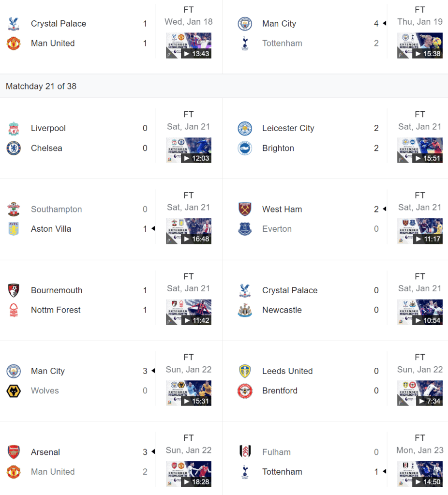Click the Fulham club crest icon
Image resolution: width=448 pixels, height=495 pixels.
pyautogui.click(x=245, y=452)
